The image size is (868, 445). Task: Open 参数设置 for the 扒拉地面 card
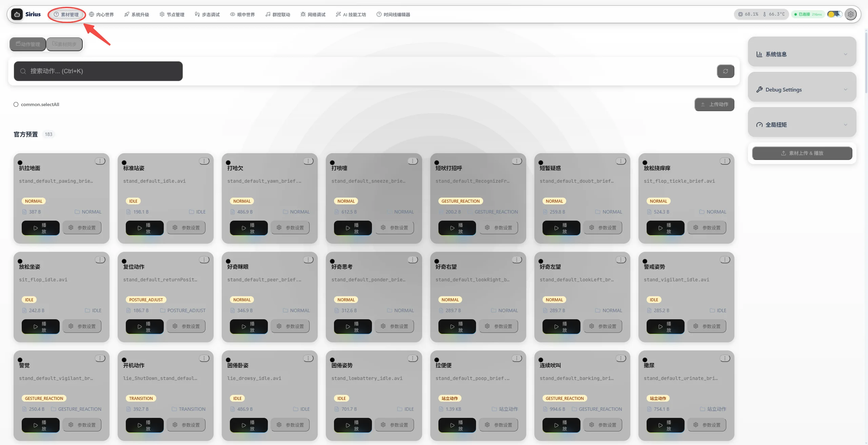click(x=82, y=228)
